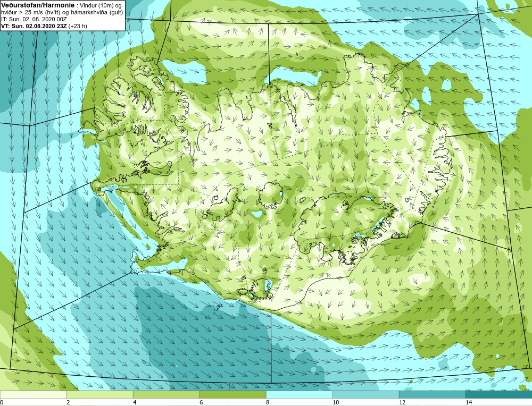Click legend scale label '0'
532x406 pixels.
pyautogui.click(x=2, y=402)
